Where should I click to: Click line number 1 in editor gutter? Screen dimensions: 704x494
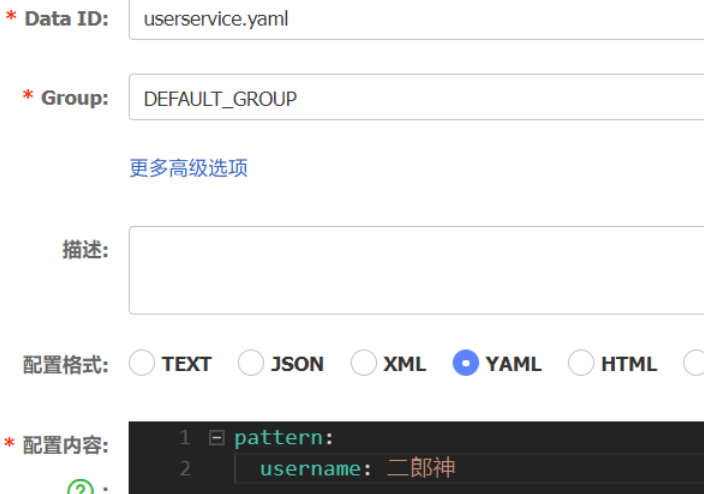pyautogui.click(x=185, y=438)
